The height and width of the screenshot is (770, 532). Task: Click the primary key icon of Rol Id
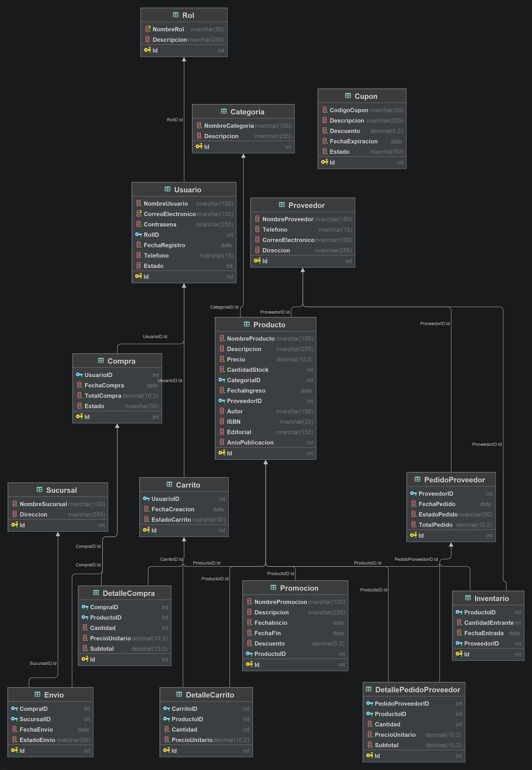tap(147, 50)
